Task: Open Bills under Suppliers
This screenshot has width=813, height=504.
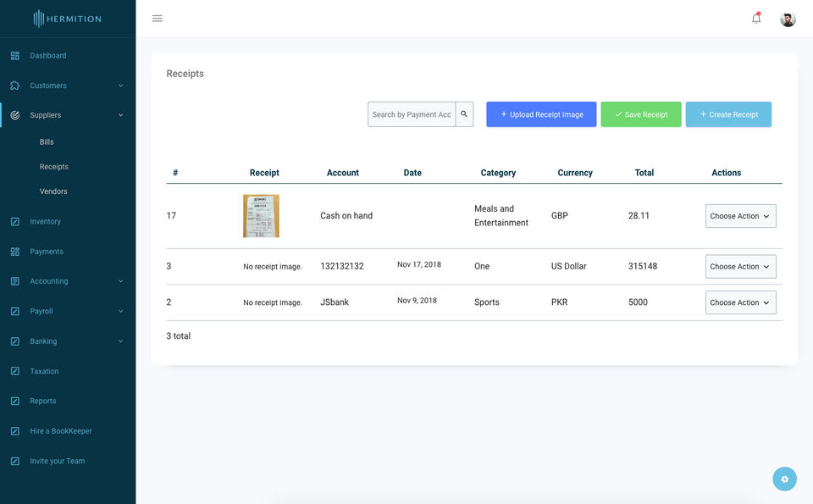Action: [x=47, y=142]
